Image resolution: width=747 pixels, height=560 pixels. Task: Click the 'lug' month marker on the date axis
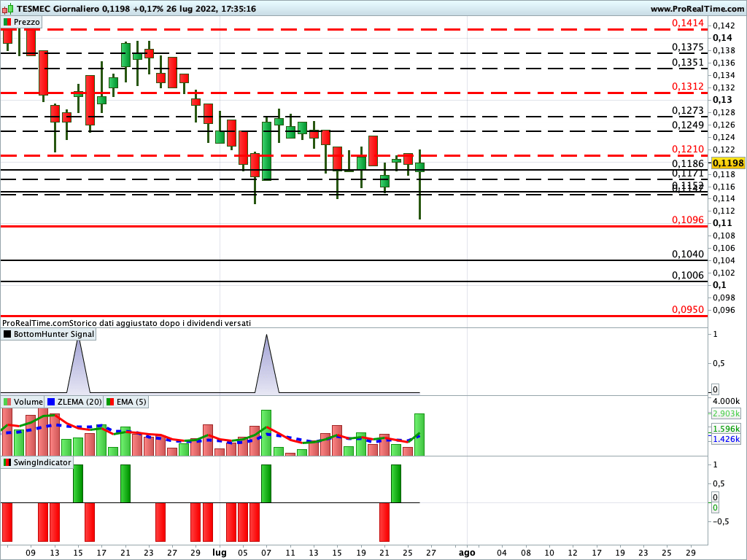click(x=219, y=553)
